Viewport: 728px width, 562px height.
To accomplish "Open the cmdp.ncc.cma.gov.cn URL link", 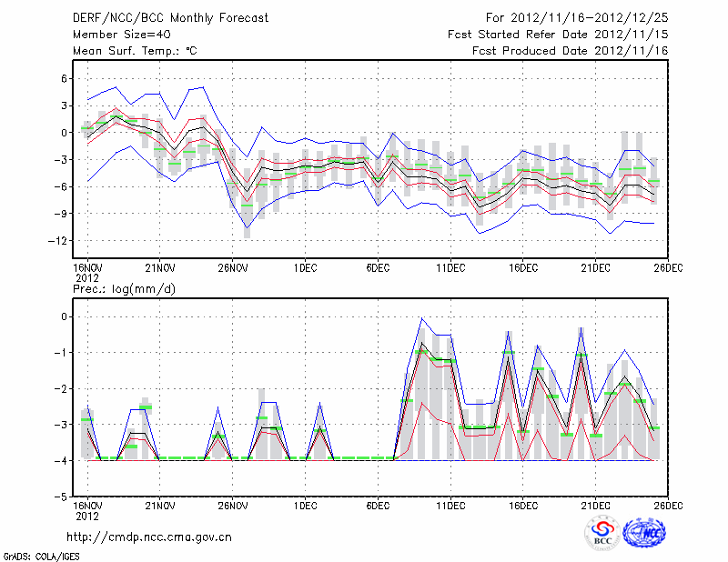I will [149, 537].
